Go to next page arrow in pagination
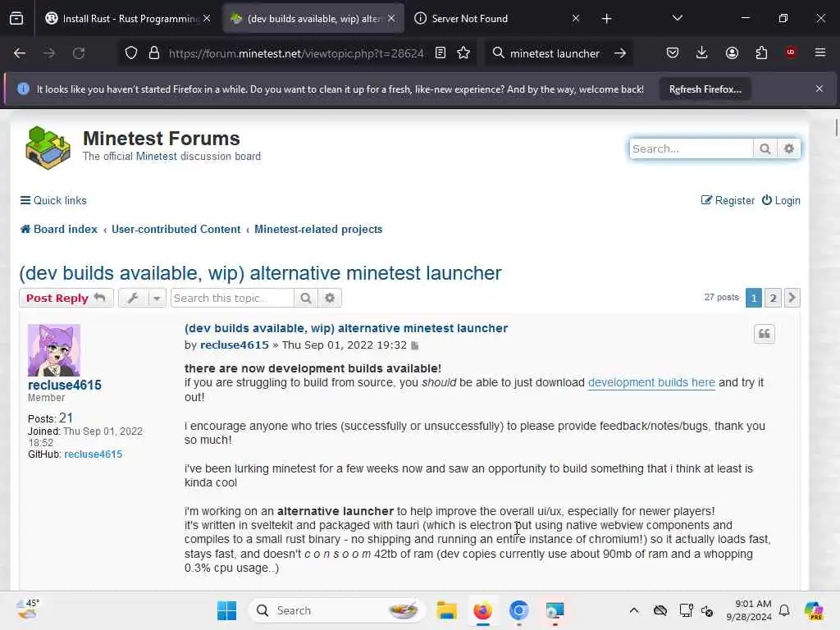The height and width of the screenshot is (630, 840). (792, 298)
